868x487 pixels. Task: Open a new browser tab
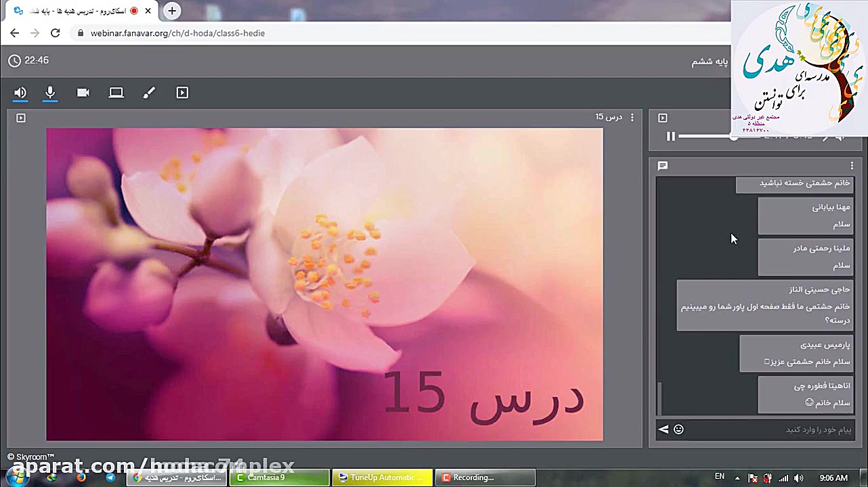(172, 11)
